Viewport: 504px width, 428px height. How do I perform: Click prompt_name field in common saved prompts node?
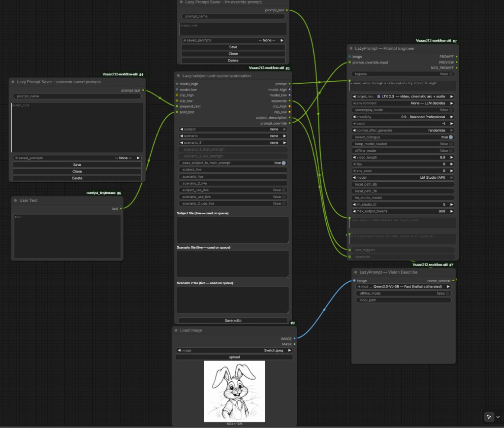click(x=77, y=96)
